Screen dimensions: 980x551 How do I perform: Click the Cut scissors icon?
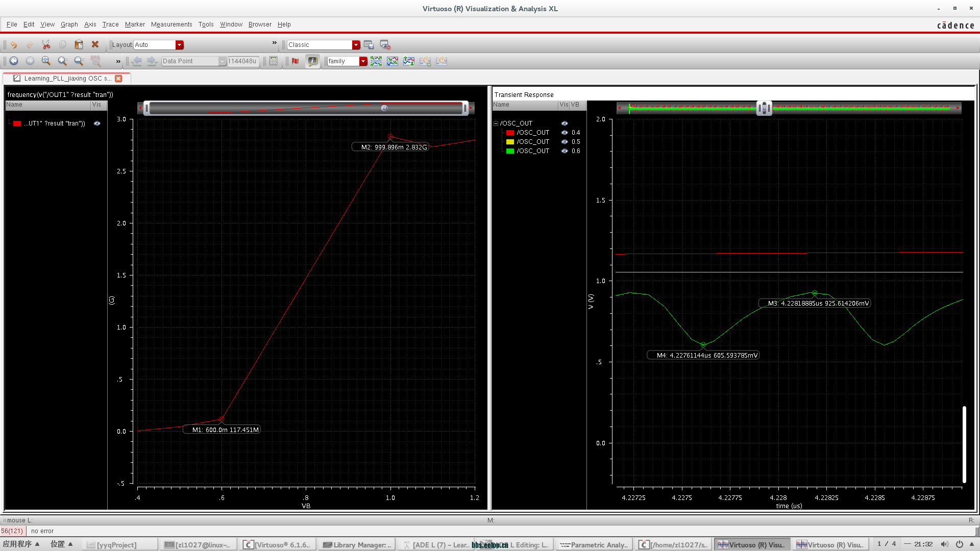pos(46,45)
